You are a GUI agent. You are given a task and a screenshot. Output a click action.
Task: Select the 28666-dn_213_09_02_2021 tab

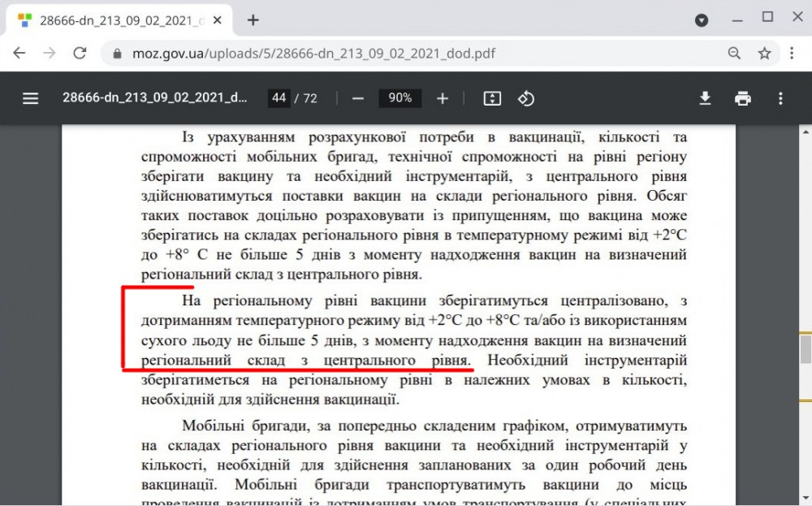122,20
